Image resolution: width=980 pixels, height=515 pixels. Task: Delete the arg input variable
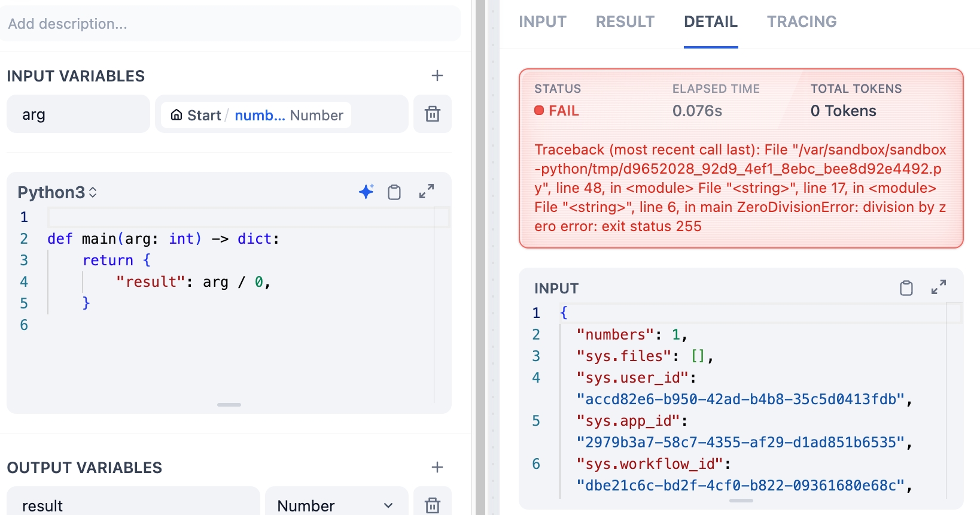pyautogui.click(x=432, y=114)
